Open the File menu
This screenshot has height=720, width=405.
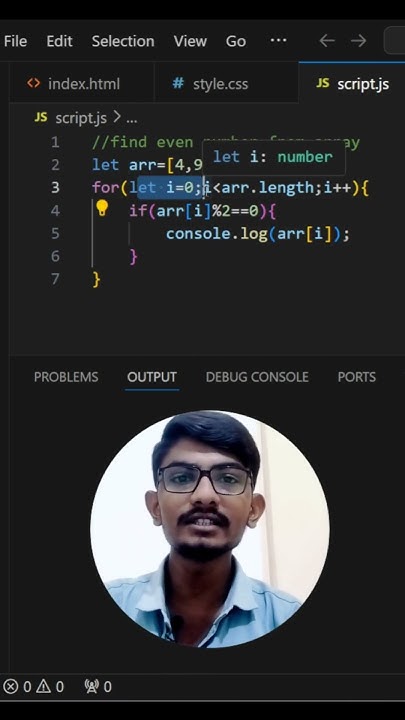pos(15,41)
